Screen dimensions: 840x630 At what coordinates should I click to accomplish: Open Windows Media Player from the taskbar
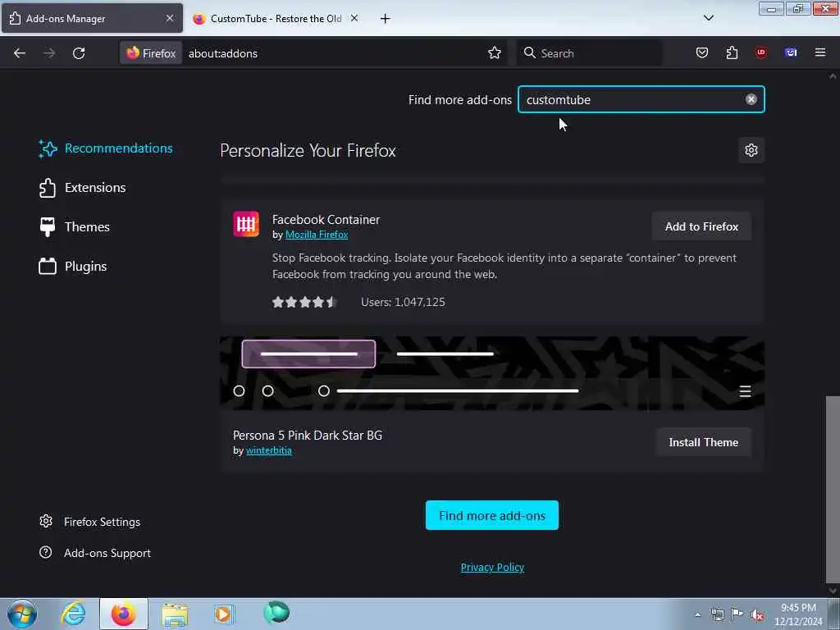point(224,614)
